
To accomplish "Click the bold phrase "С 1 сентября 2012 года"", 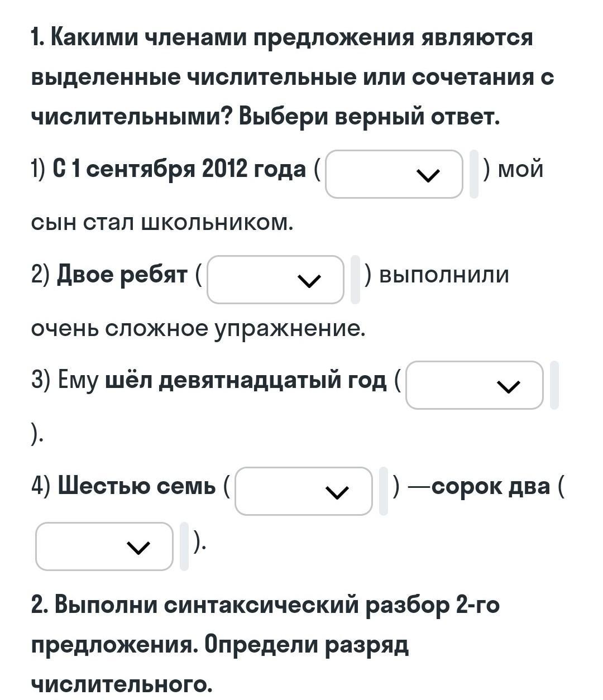I will click(x=179, y=169).
